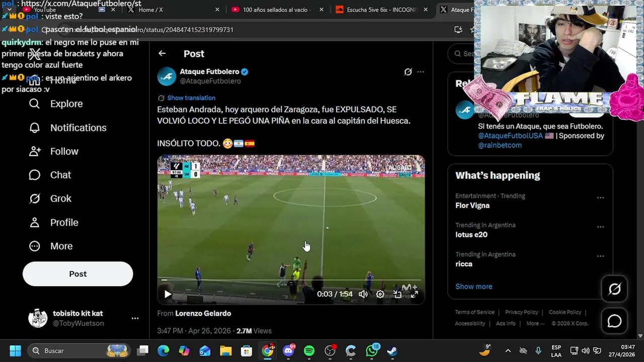This screenshot has width=644, height=362.
Task: Close the Home / X browser tab
Action: tap(217, 10)
